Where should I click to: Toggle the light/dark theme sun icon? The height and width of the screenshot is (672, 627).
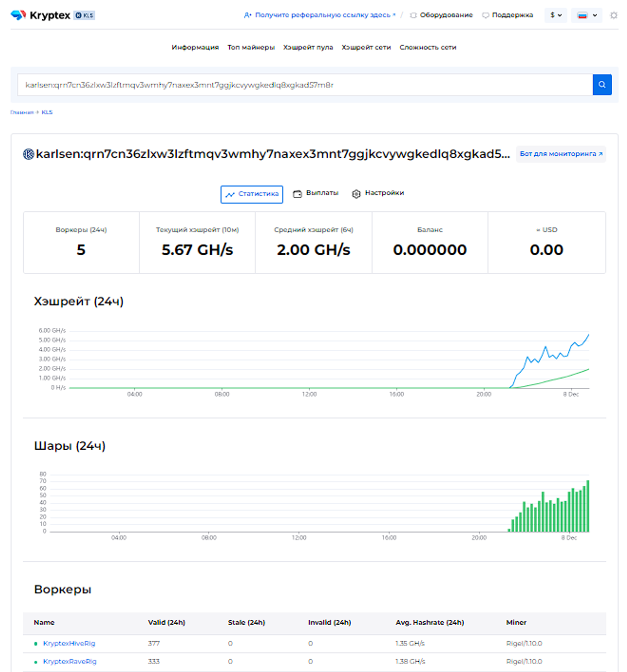614,15
